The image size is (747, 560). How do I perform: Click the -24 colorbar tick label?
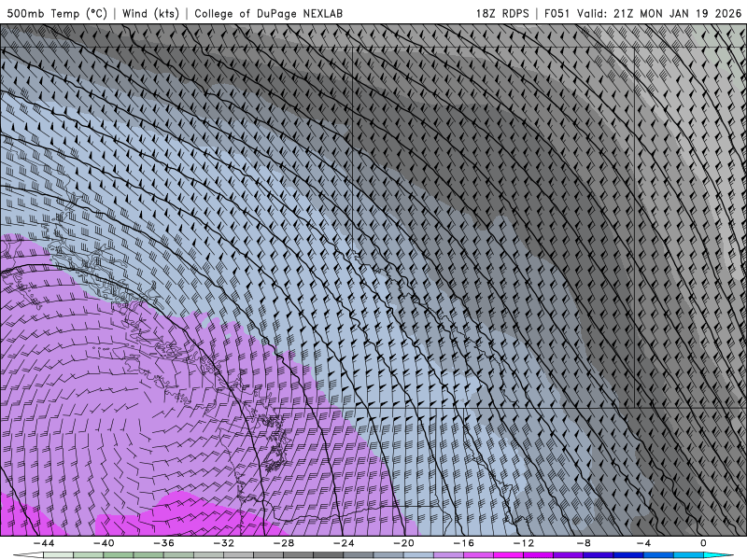[344, 543]
